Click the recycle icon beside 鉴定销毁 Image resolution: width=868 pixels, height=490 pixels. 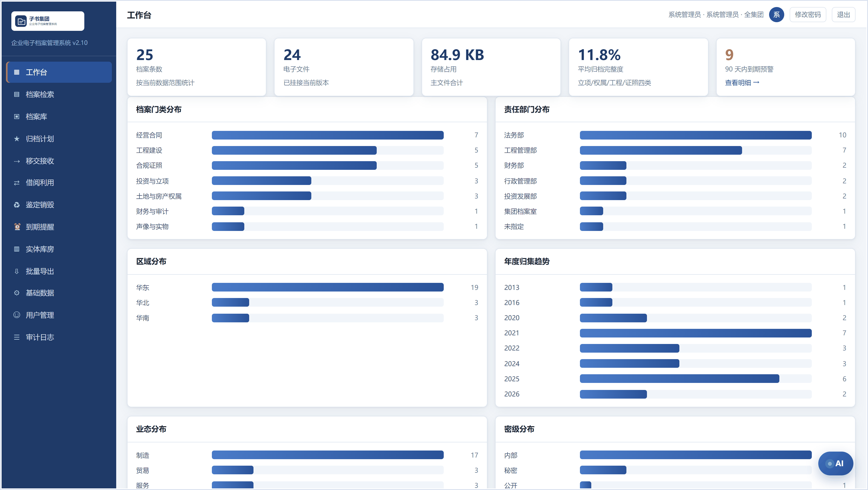16,205
